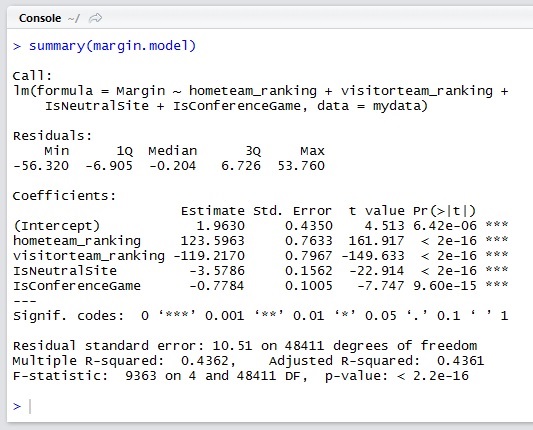Click the Adjusted R-squared value 0.4361
The height and width of the screenshot is (430, 533).
460,361
